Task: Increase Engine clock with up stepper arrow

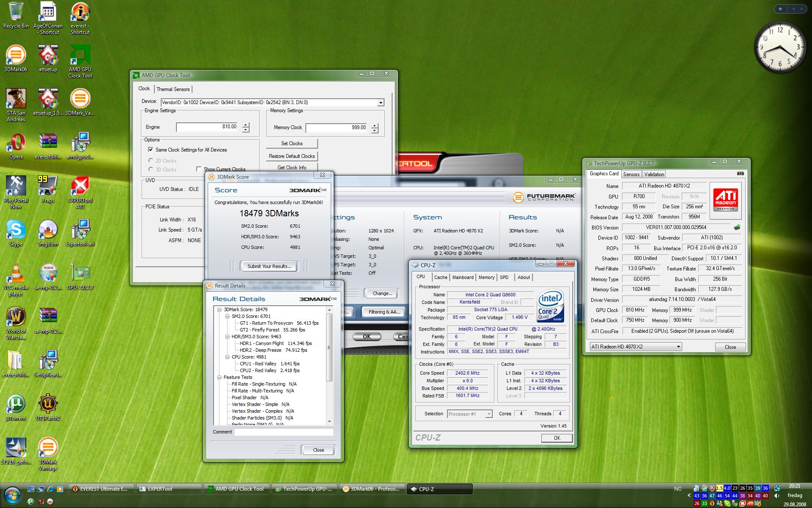Action: [x=246, y=124]
